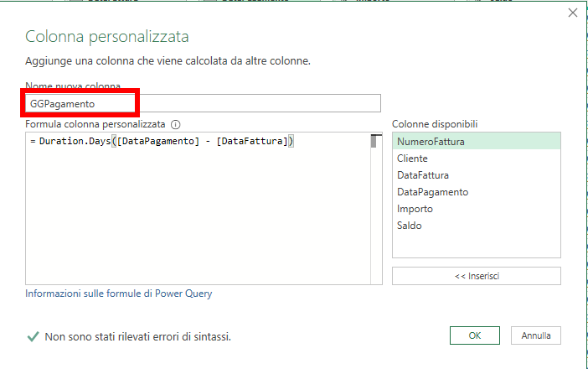Image resolution: width=588 pixels, height=369 pixels.
Task: Confirm the custom column with OK
Action: pyautogui.click(x=474, y=335)
